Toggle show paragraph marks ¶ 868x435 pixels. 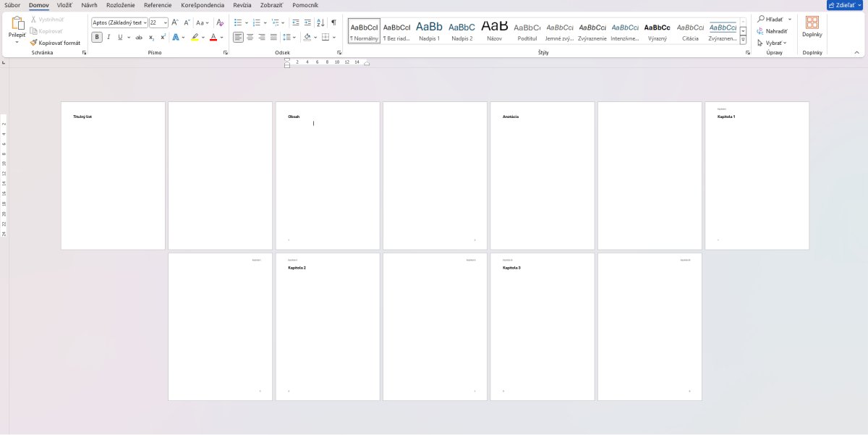coord(333,22)
